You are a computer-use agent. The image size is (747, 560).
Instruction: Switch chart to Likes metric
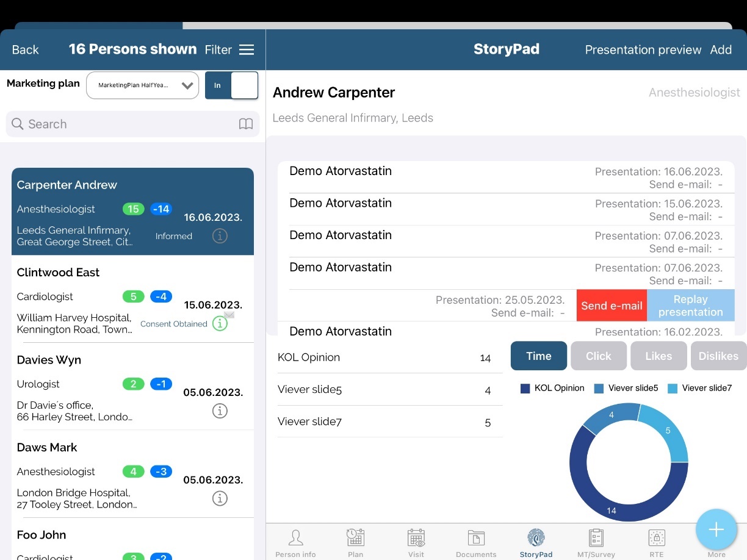coord(658,356)
